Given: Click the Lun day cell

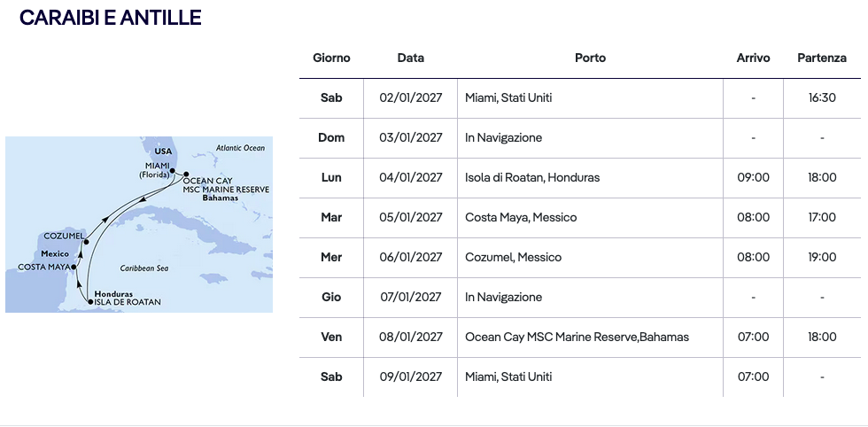Looking at the screenshot, I should tap(331, 178).
